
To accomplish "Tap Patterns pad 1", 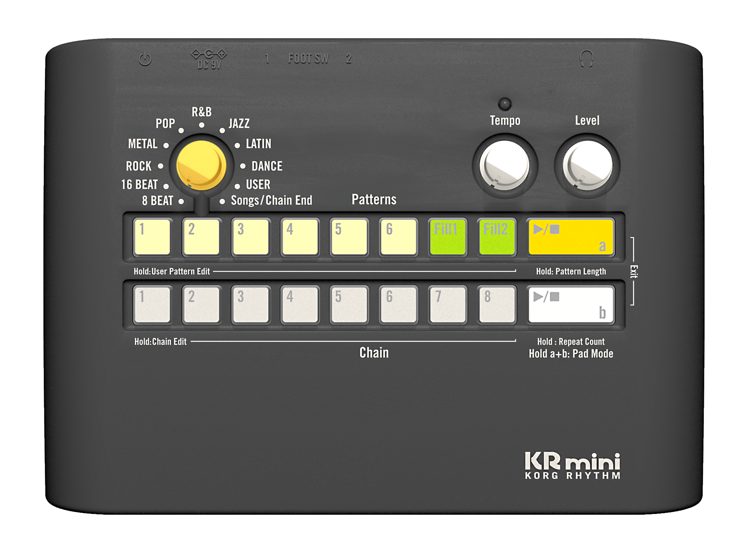I will (x=152, y=237).
